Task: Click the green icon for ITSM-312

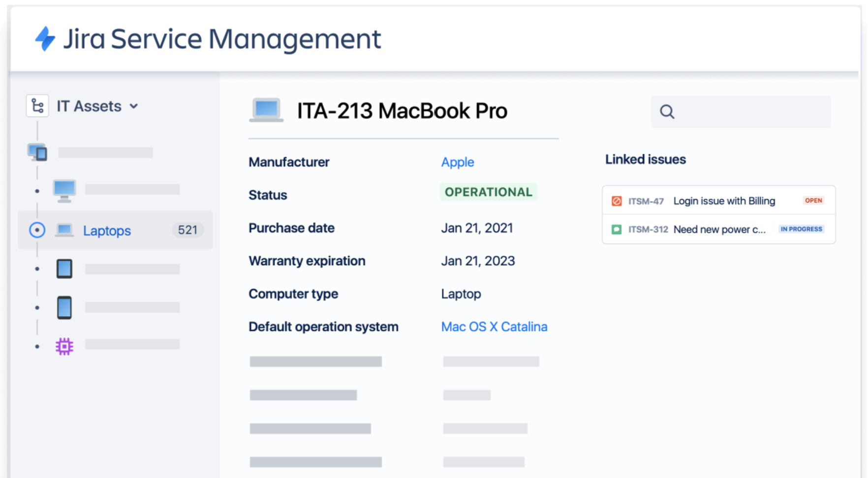Action: [x=617, y=230]
